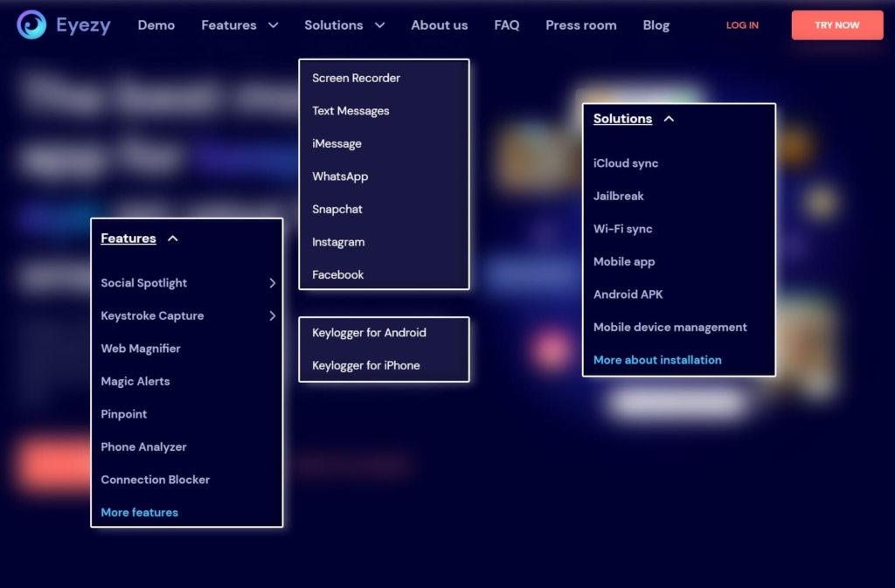Viewport: 895px width, 588px height.
Task: Collapse the Features panel using its up chevron
Action: tap(173, 239)
